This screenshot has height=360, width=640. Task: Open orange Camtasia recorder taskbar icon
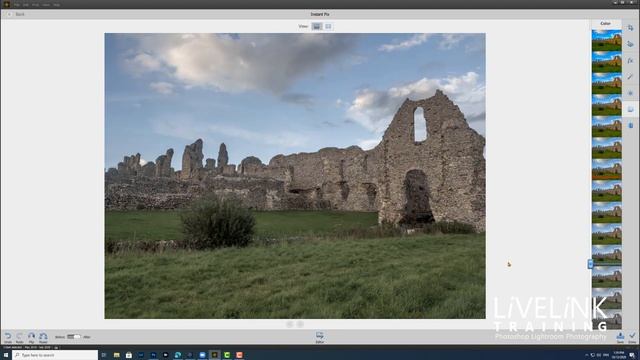click(x=239, y=355)
